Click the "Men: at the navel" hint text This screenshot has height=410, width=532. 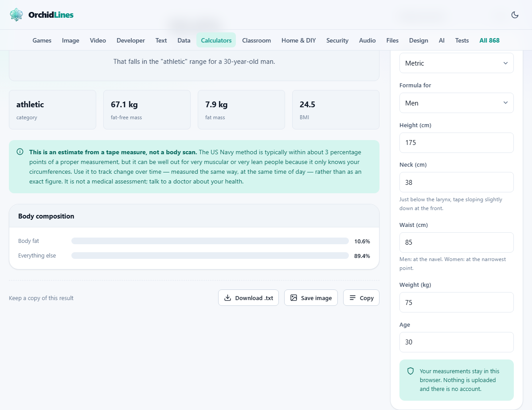pyautogui.click(x=453, y=264)
